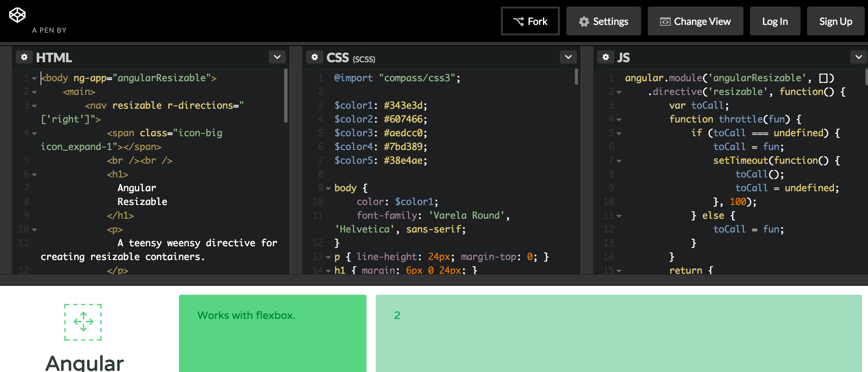Click the editor/preview horizontal resize bar
The image size is (868, 372).
click(x=434, y=279)
